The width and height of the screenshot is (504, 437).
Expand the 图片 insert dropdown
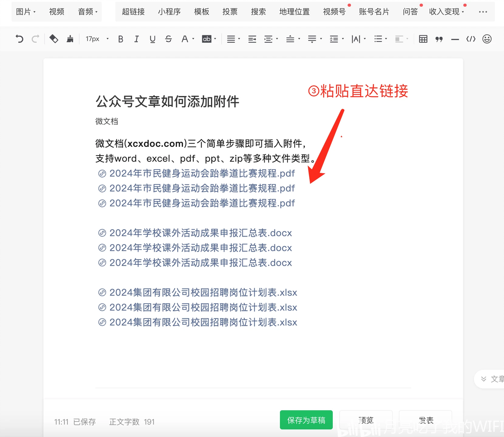(x=25, y=12)
